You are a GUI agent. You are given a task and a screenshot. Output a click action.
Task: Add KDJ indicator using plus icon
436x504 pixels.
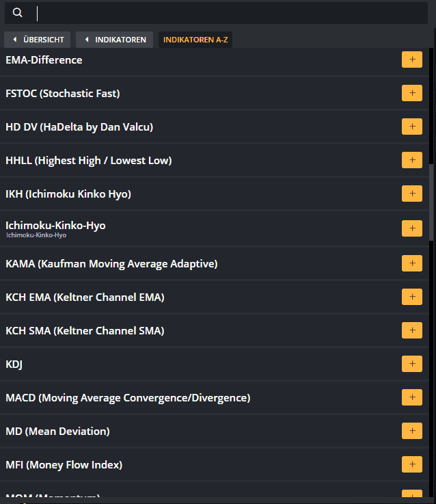(x=412, y=364)
